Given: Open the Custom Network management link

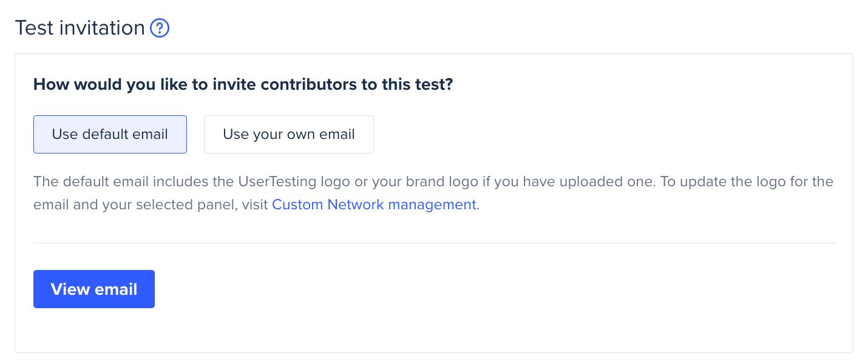Looking at the screenshot, I should (x=374, y=204).
